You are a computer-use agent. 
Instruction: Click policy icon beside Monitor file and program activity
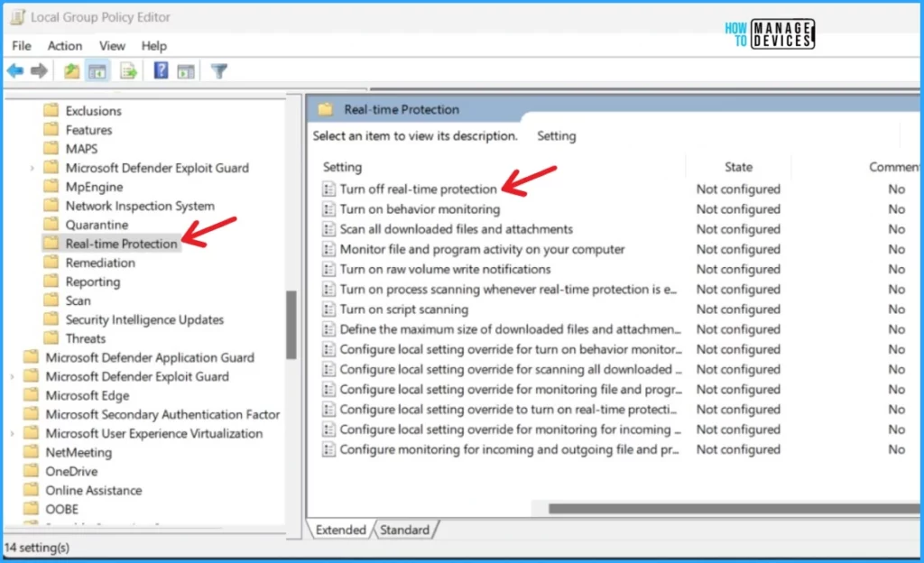328,249
